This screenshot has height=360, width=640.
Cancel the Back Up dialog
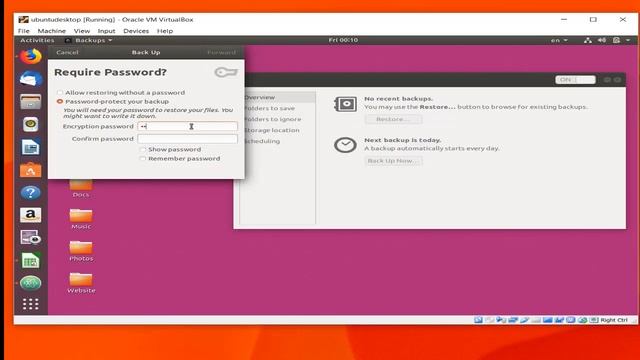tap(67, 52)
